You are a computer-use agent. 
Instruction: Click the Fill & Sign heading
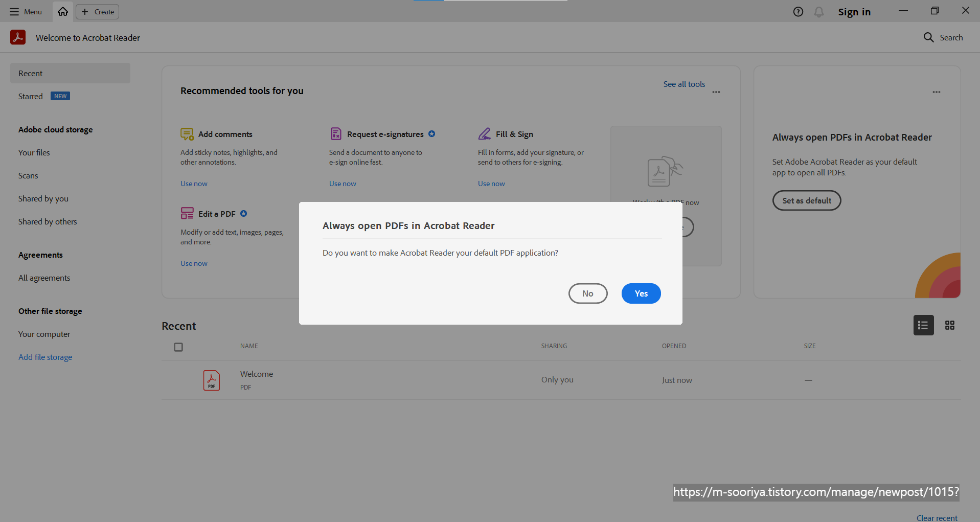tap(514, 134)
